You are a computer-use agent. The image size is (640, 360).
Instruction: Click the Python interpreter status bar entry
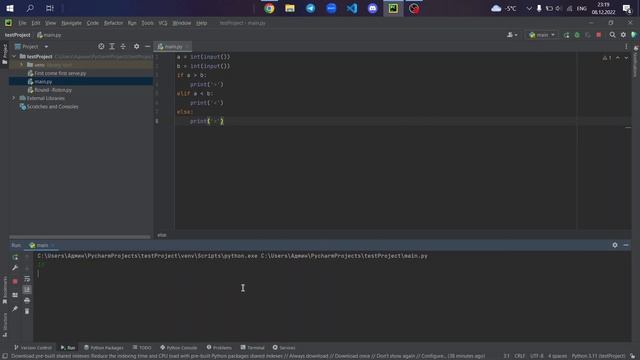[598, 356]
